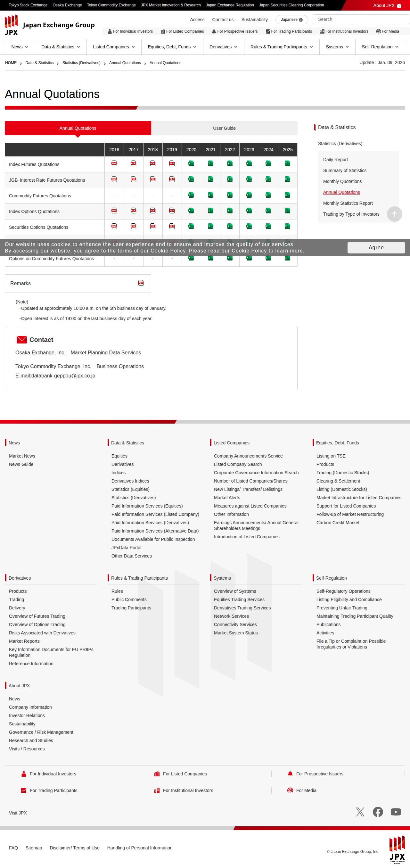Open Handling of Personal Information link

tap(140, 848)
